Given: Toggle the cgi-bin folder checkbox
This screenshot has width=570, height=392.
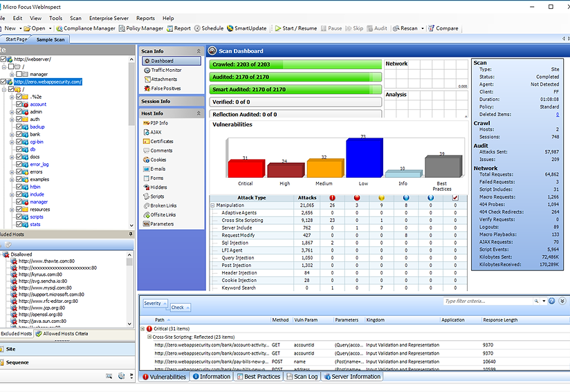Looking at the screenshot, I should tap(19, 142).
